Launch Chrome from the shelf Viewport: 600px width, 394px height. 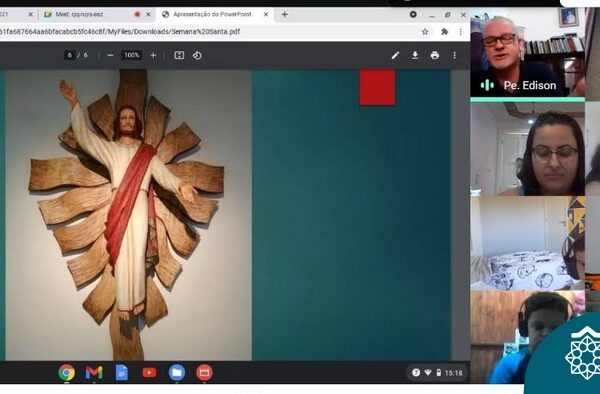coord(67,372)
